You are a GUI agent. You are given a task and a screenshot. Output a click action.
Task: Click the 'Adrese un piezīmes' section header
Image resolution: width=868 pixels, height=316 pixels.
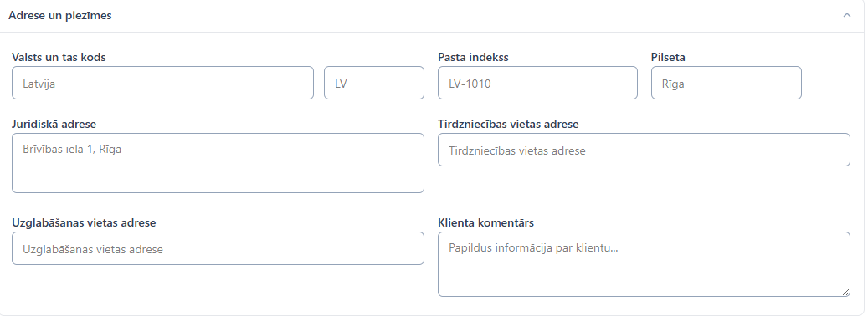pyautogui.click(x=60, y=16)
